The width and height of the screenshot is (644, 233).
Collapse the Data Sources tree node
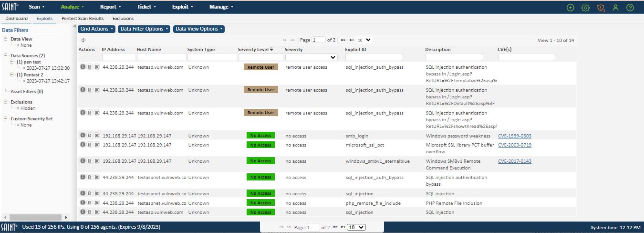[5, 56]
